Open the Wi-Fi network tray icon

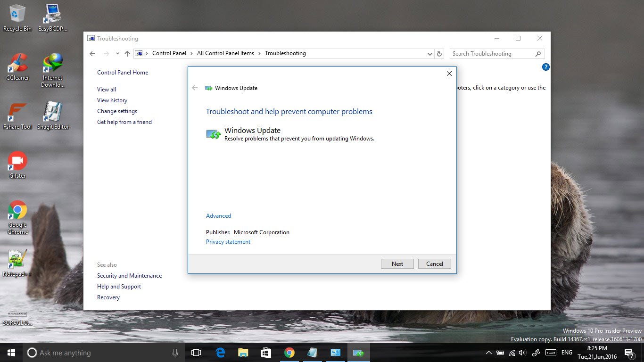pyautogui.click(x=512, y=353)
